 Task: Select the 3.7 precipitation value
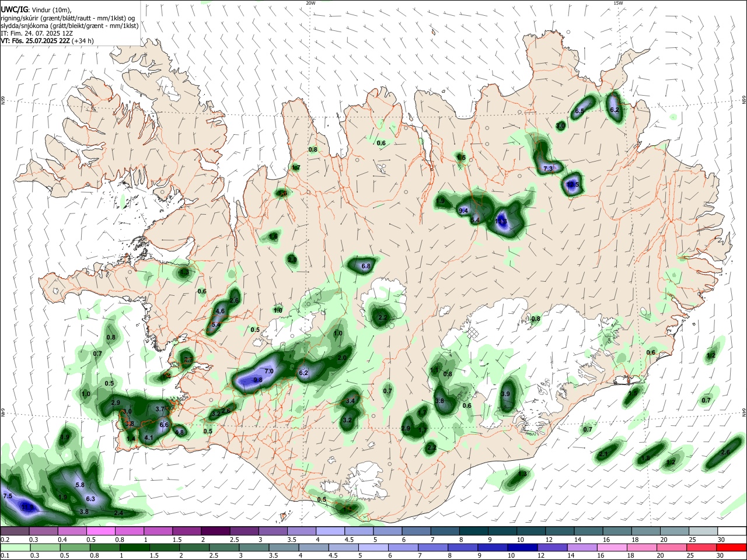coord(160,409)
